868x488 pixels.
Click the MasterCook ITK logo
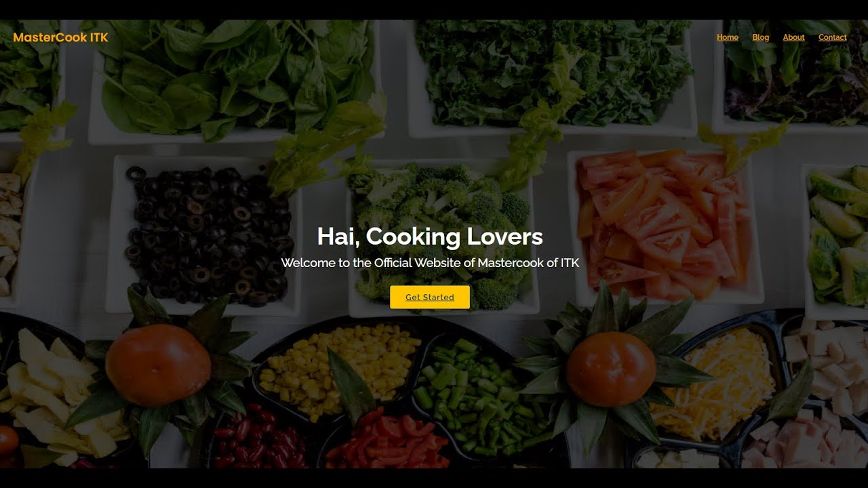pos(60,37)
